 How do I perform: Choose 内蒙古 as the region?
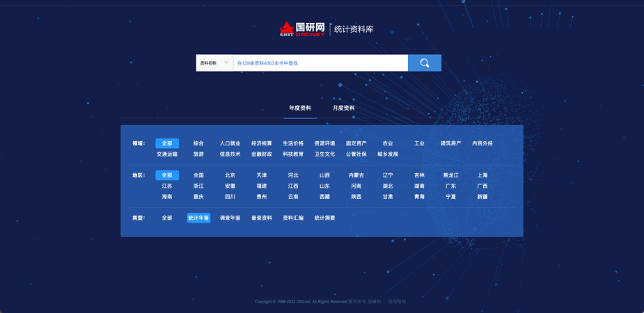point(356,175)
